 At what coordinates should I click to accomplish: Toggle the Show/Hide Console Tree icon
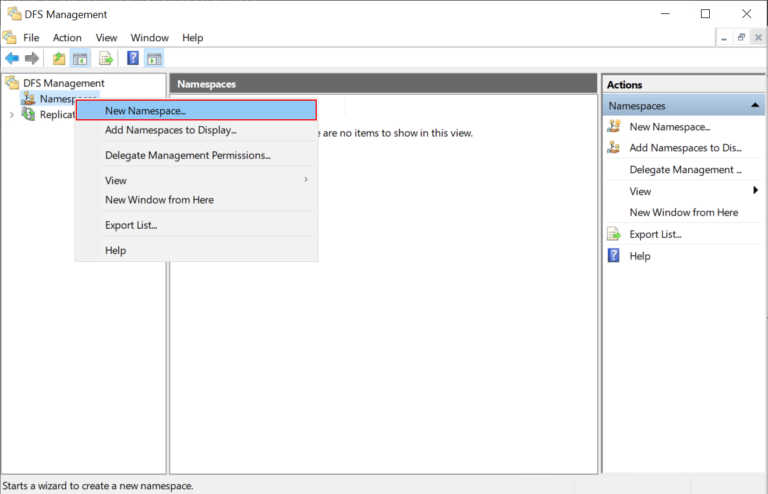click(80, 59)
